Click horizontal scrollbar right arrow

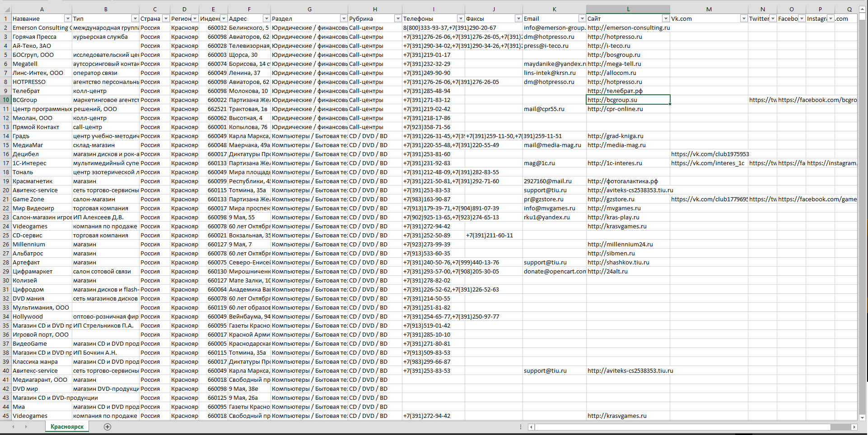[854, 427]
